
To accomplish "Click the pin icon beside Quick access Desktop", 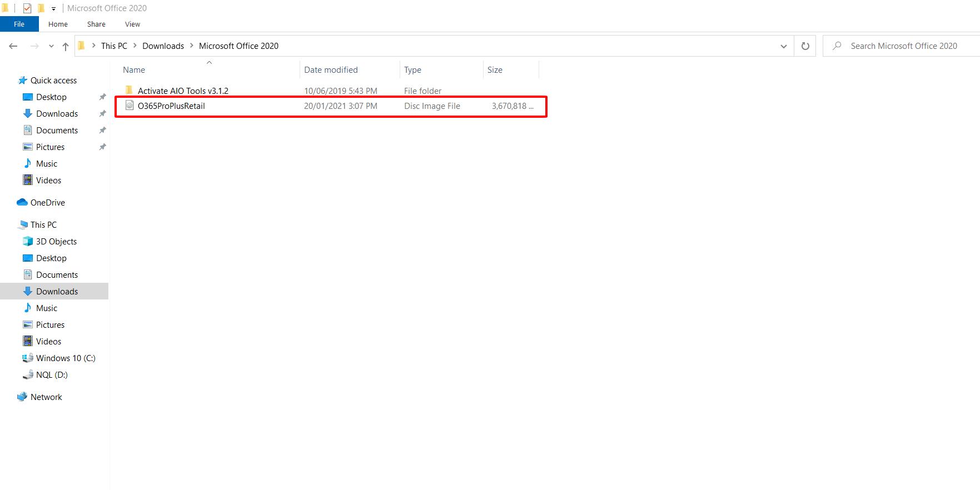I will [x=102, y=97].
